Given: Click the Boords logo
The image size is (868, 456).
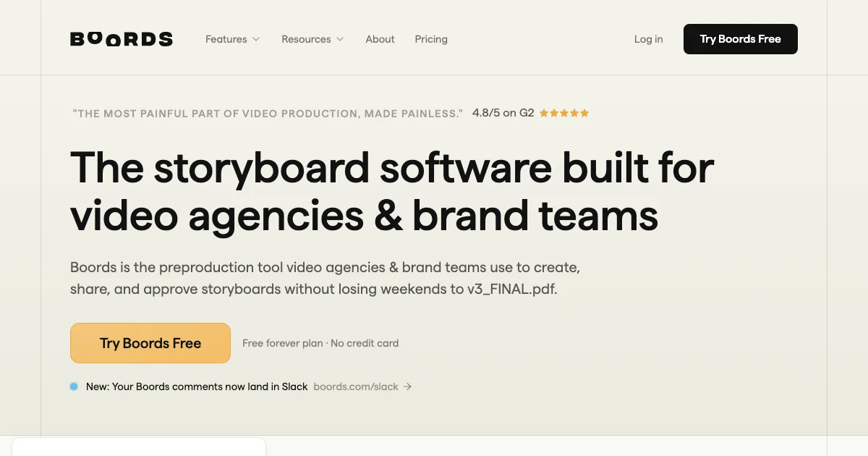Looking at the screenshot, I should (x=122, y=39).
